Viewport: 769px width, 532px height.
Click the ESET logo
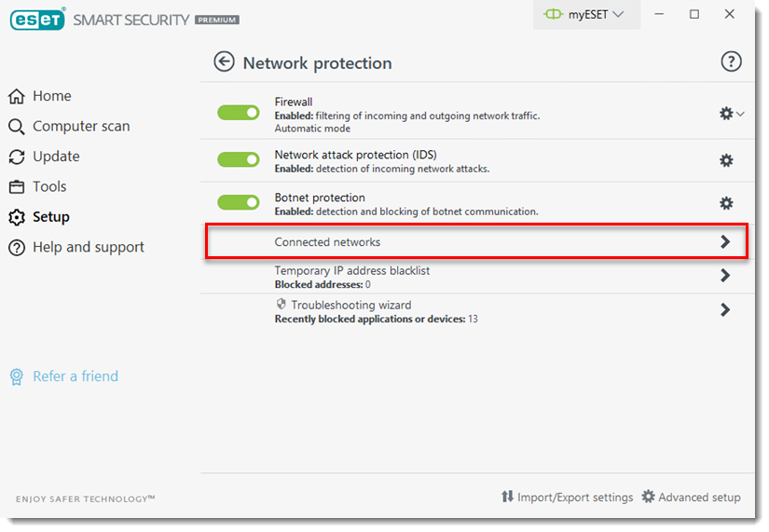(x=36, y=19)
